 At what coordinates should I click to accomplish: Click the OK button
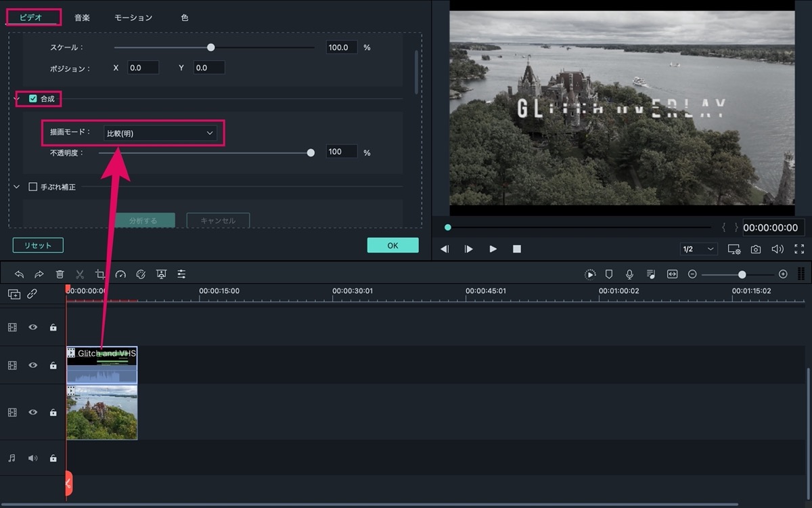393,245
